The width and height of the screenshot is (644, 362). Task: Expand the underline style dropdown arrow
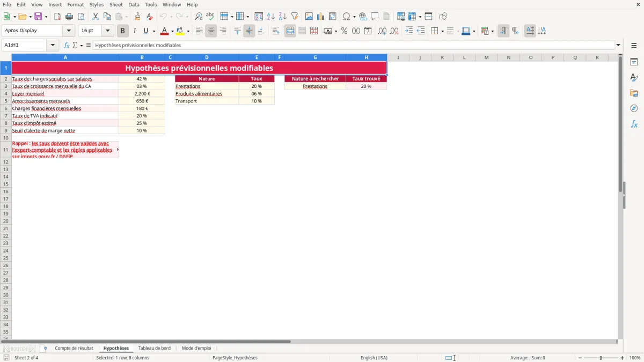tap(153, 31)
